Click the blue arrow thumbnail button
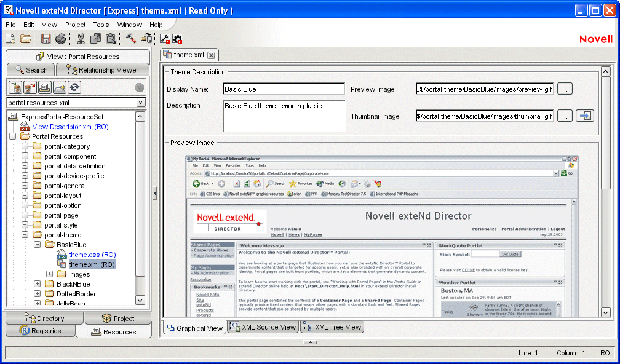 (585, 116)
